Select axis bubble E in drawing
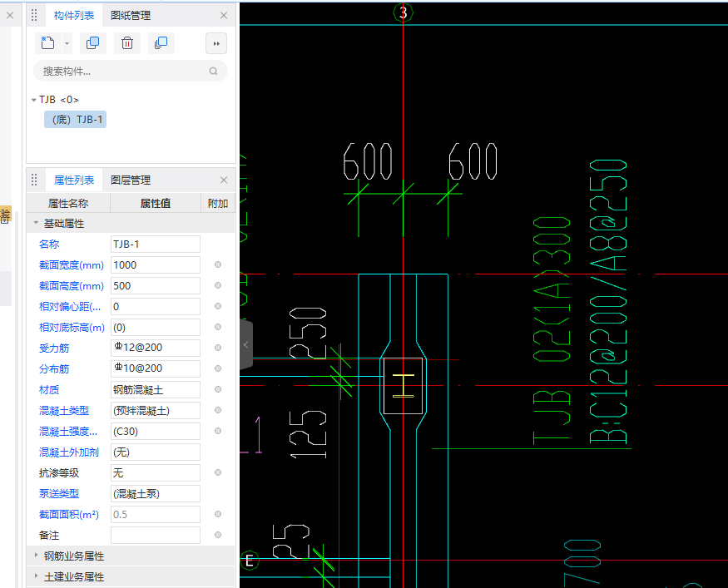728x588 pixels. 250,561
